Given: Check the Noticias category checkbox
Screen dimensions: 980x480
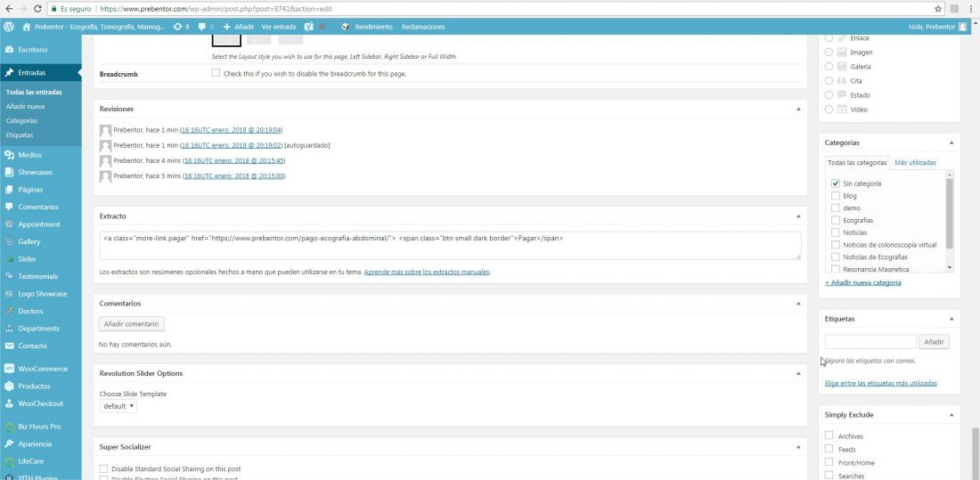Looking at the screenshot, I should click(836, 232).
